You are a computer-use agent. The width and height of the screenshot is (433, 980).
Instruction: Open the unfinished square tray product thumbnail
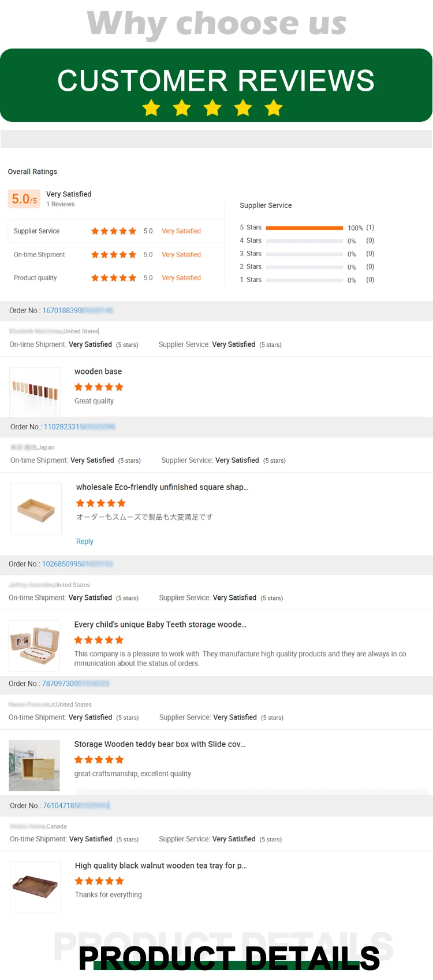coord(36,508)
